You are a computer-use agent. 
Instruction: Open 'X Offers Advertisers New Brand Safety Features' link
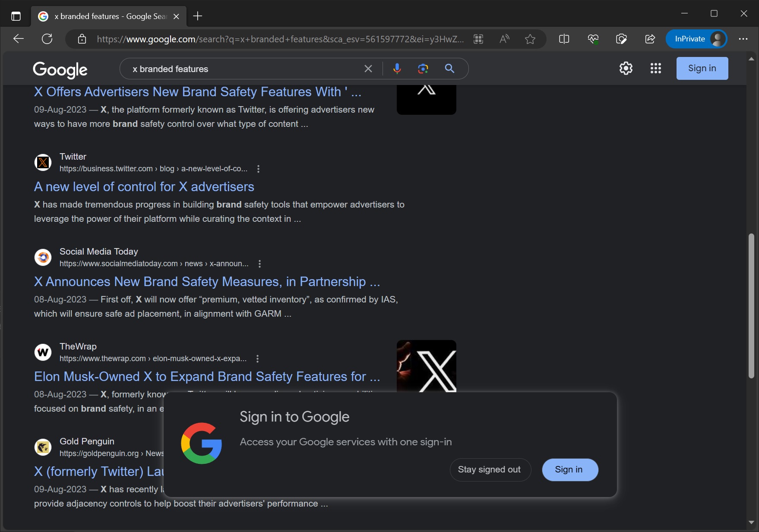click(x=198, y=92)
